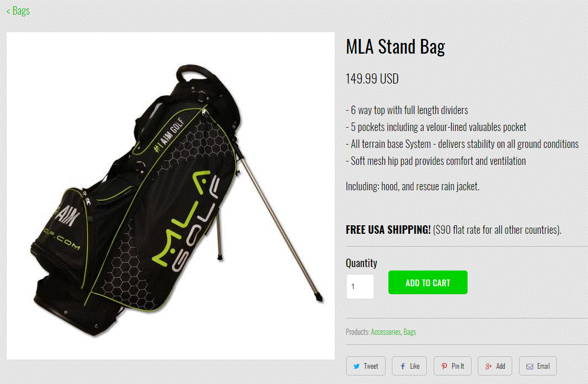Viewport: 588px width, 384px height.
Task: Go back to Bags via arrow link
Action: 18,11
